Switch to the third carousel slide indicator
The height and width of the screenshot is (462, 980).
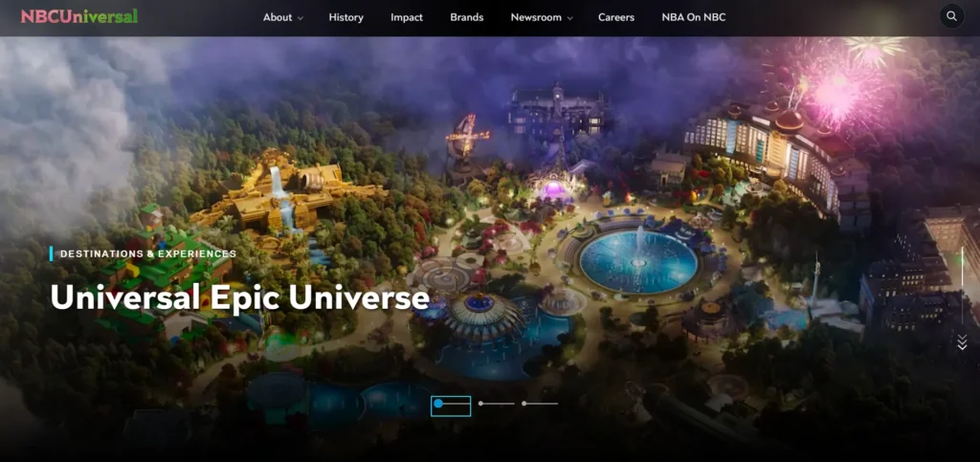coord(540,404)
